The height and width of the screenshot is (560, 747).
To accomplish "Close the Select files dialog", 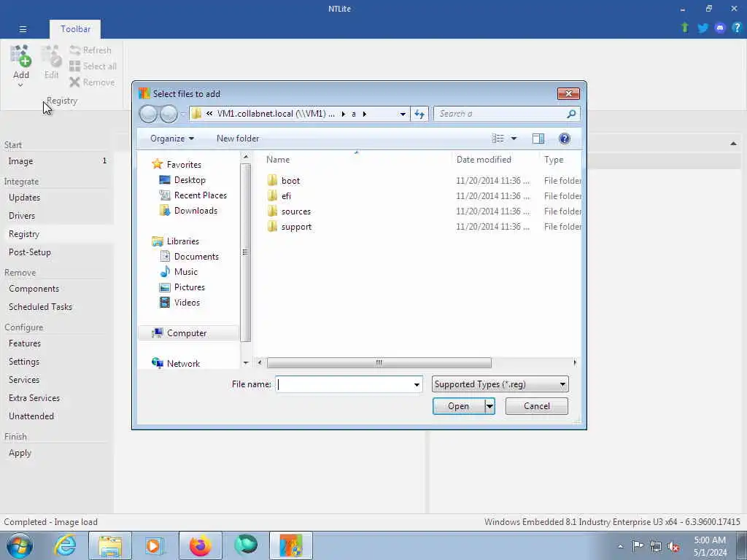I will (568, 94).
